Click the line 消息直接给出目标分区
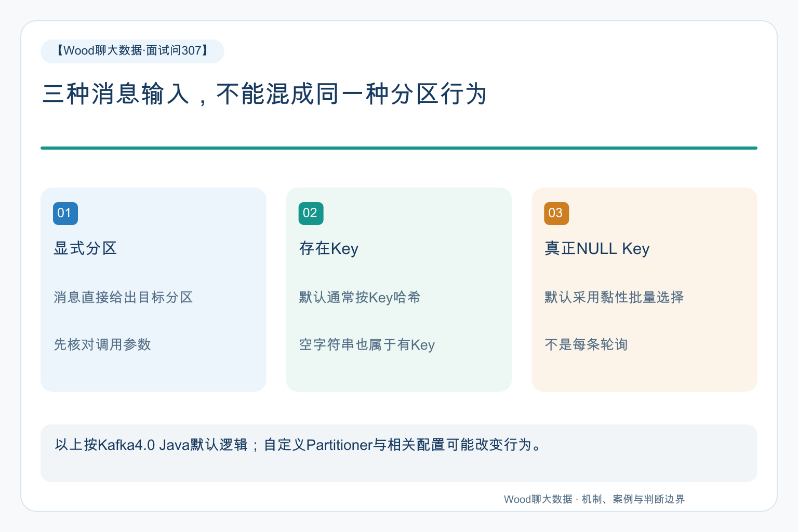This screenshot has width=798, height=532. pos(123,297)
